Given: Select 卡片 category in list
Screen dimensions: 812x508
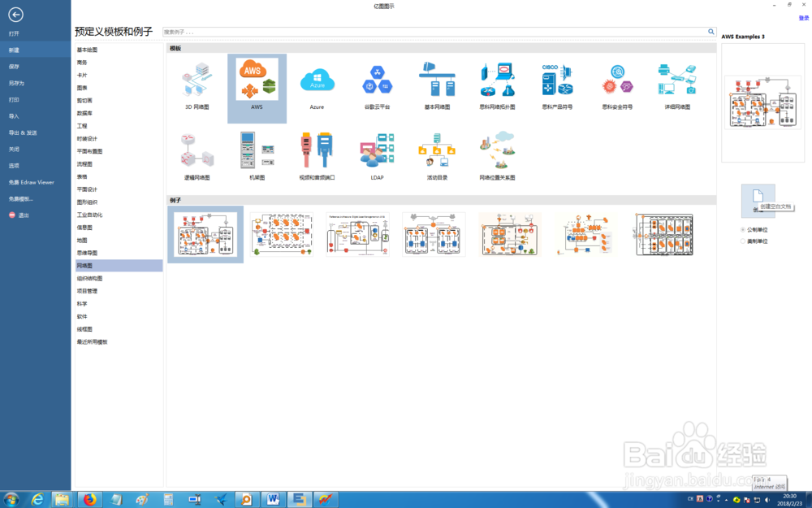Looking at the screenshot, I should point(82,76).
